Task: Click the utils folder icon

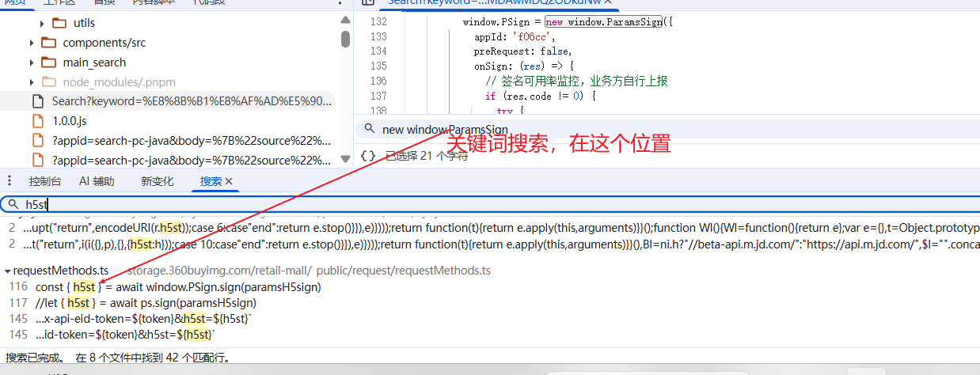Action: 59,23
